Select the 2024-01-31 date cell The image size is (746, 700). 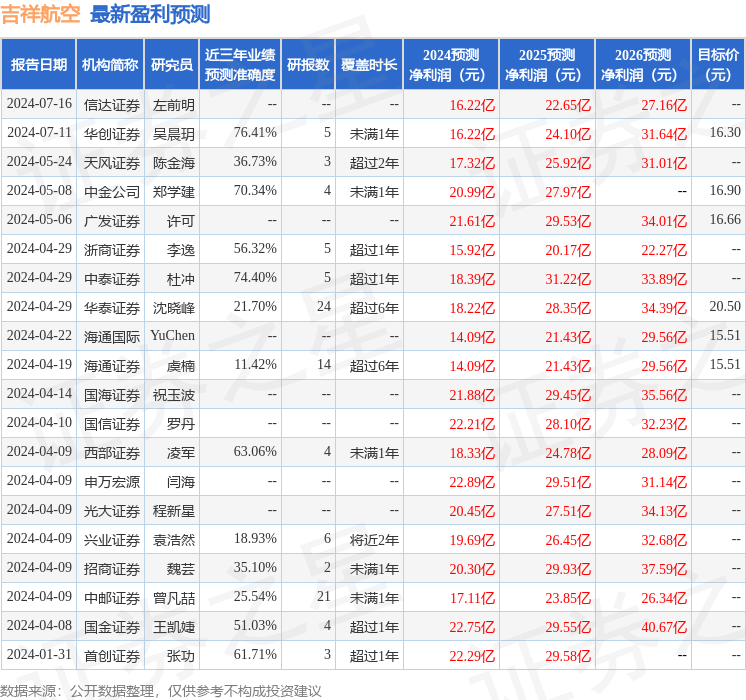coord(39,655)
